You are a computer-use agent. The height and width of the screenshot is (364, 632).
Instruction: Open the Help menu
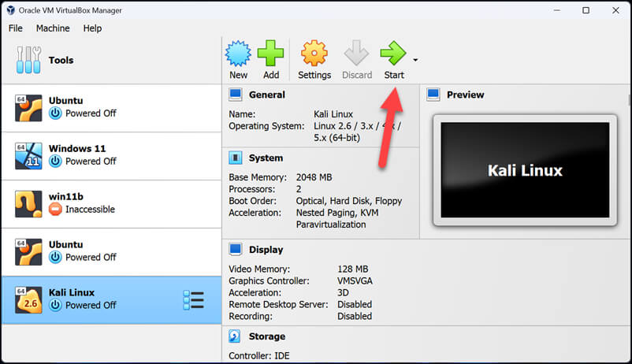point(92,28)
